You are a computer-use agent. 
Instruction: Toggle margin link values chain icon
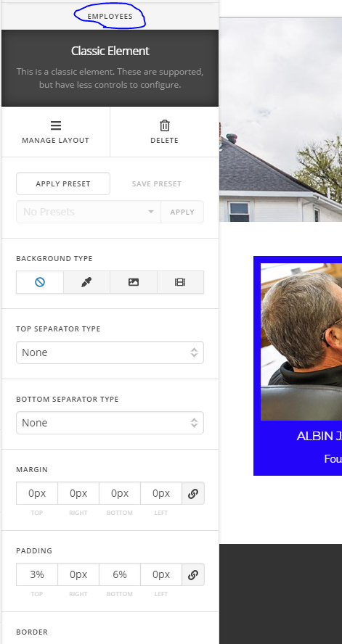pyautogui.click(x=193, y=493)
